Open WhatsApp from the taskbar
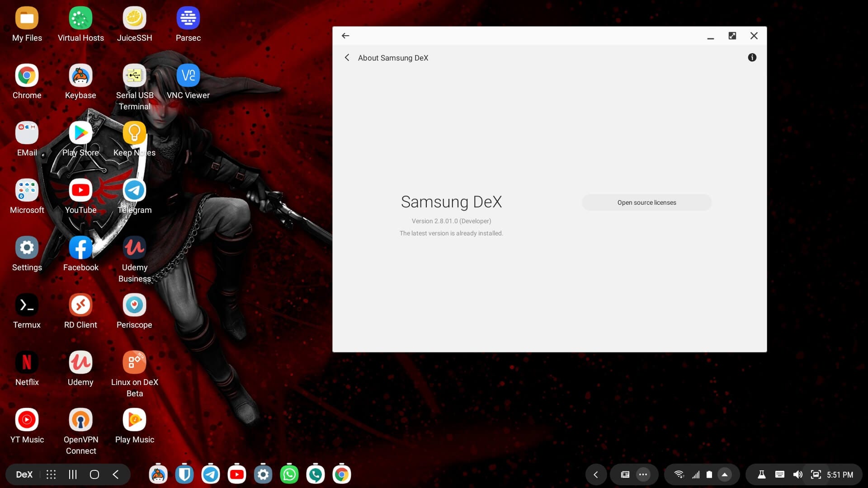Viewport: 868px width, 488px height. [289, 474]
